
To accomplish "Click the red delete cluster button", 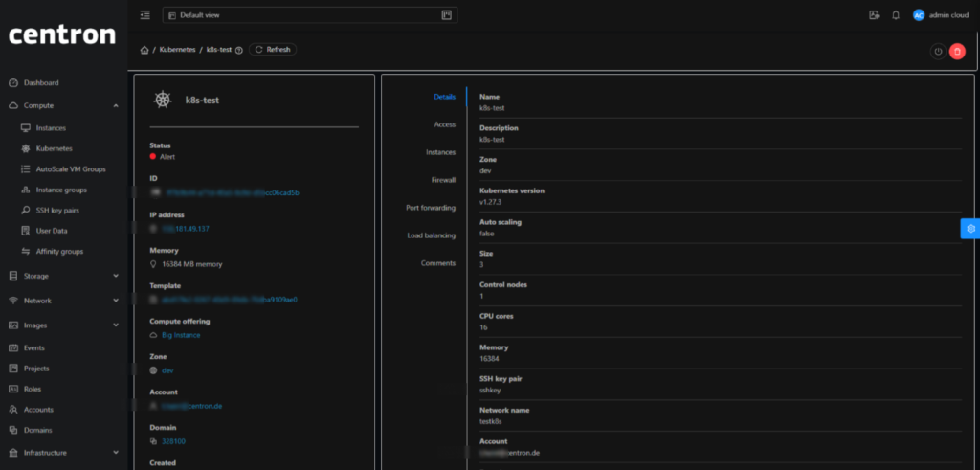I will 957,52.
